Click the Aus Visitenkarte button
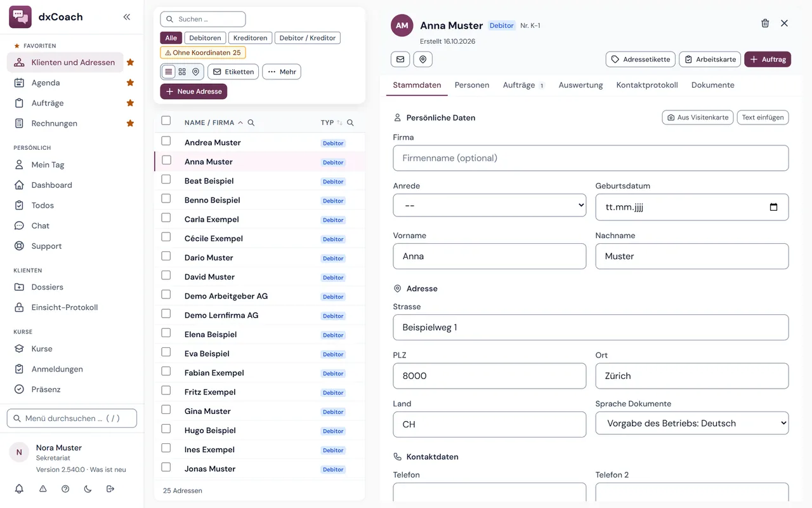812x508 pixels. [698, 117]
